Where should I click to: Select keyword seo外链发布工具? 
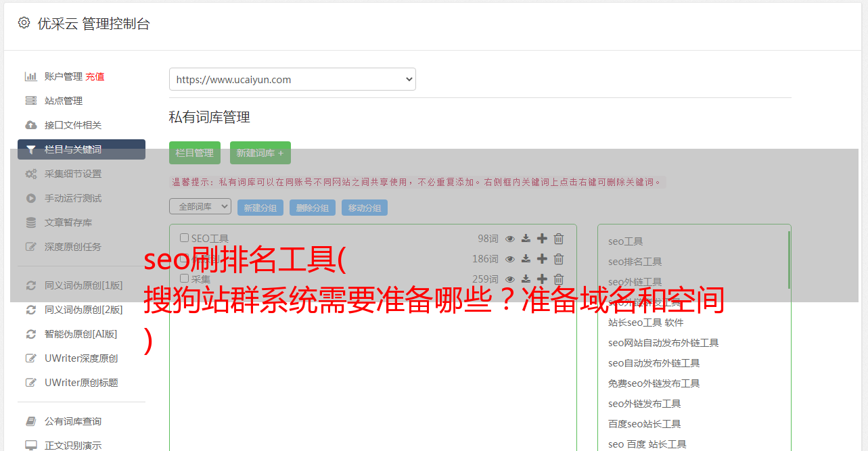tap(645, 404)
